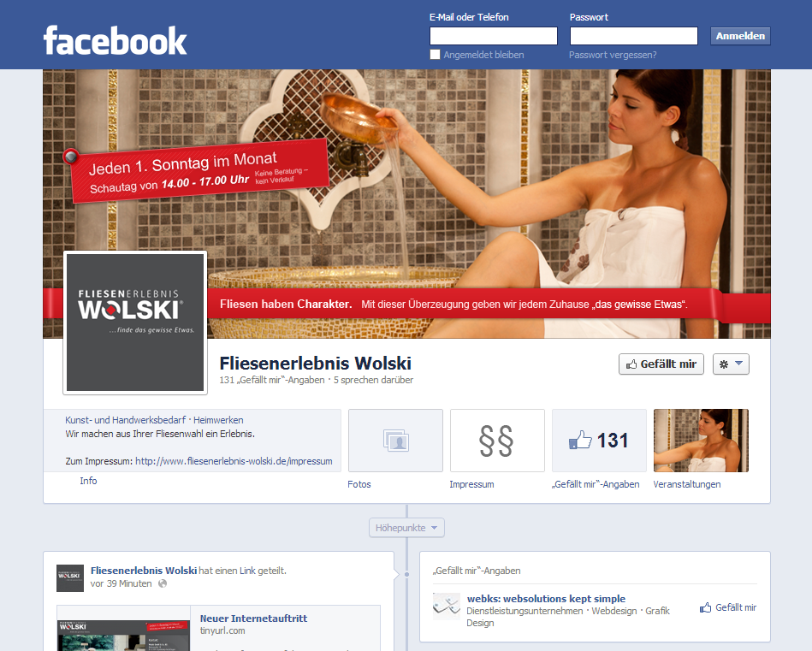Click the Gefällt mir page like button
This screenshot has width=812, height=651.
pos(661,364)
